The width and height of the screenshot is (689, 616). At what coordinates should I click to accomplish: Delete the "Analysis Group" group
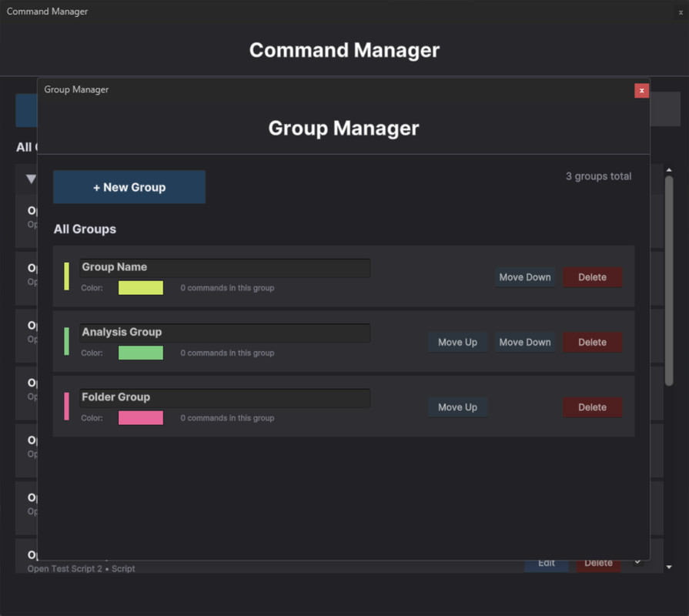(592, 342)
